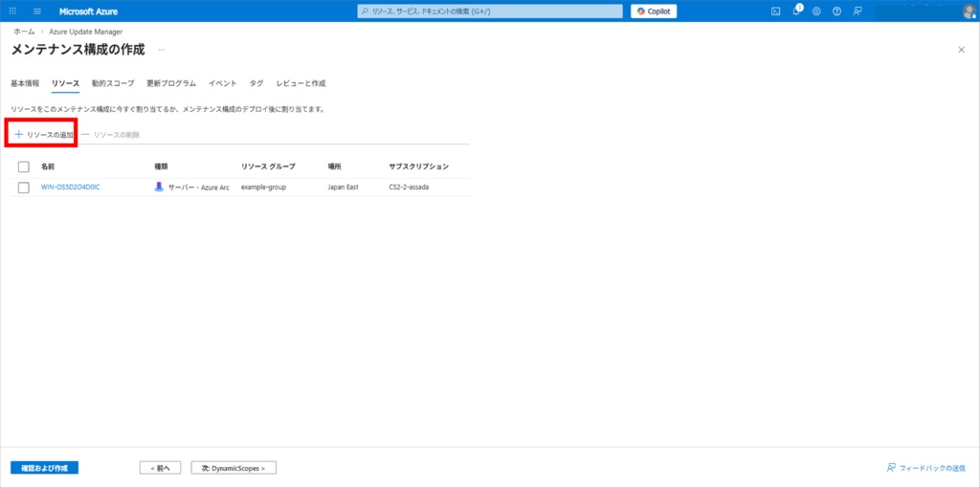980x488 pixels.
Task: Click the header feedback icon
Action: tap(857, 11)
